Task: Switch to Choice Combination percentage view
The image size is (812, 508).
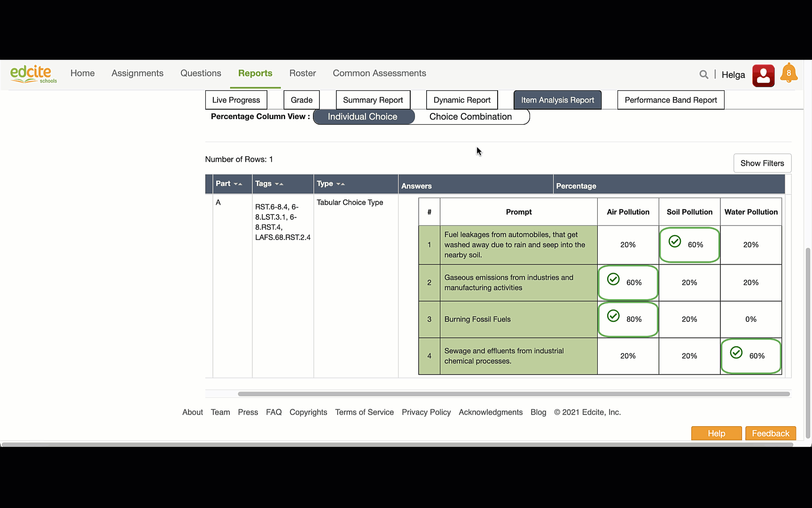Action: (x=471, y=117)
